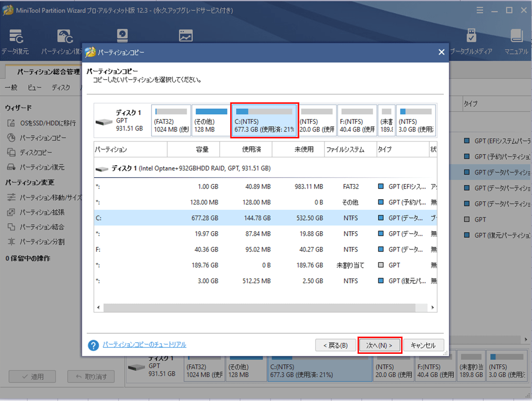The image size is (532, 401).
Task: Select C:(NTFS) 677.3 GB block in dialog
Action: (265, 121)
